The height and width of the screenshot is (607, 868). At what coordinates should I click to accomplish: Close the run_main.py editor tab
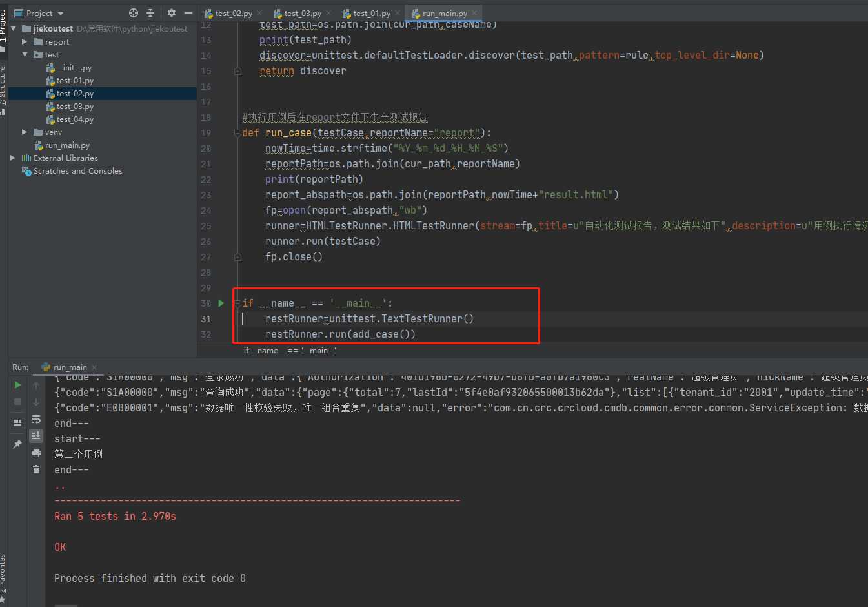(x=475, y=13)
